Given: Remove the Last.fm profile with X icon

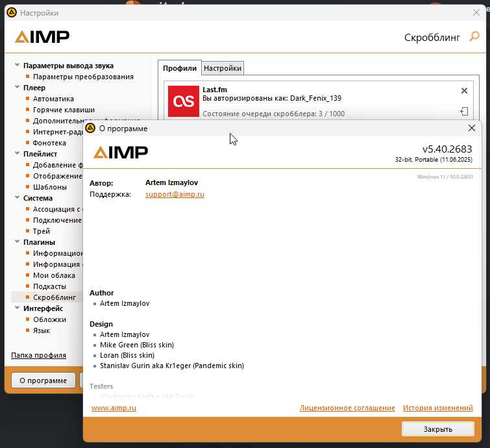Looking at the screenshot, I should (x=464, y=91).
